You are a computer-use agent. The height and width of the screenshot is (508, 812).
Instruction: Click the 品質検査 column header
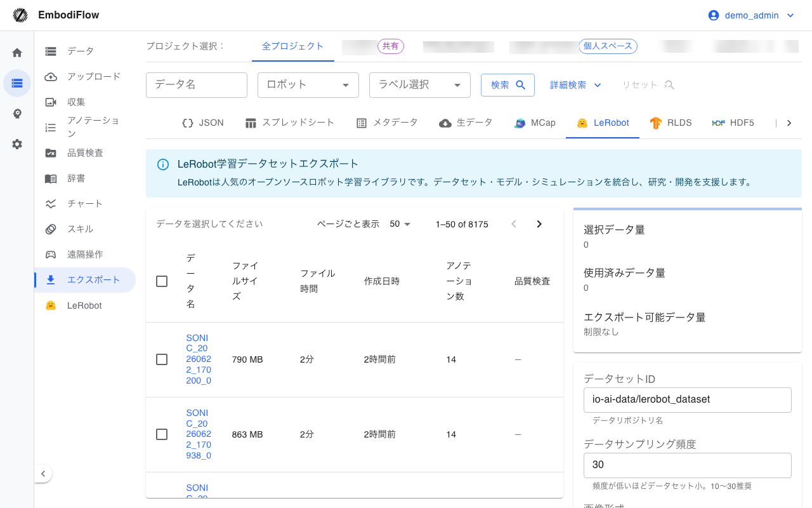532,281
